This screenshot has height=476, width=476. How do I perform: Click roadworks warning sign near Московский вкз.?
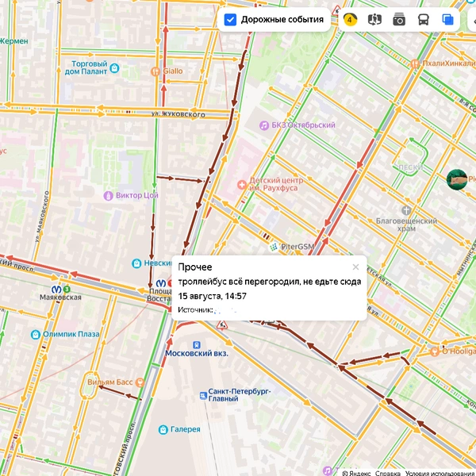pyautogui.click(x=222, y=324)
